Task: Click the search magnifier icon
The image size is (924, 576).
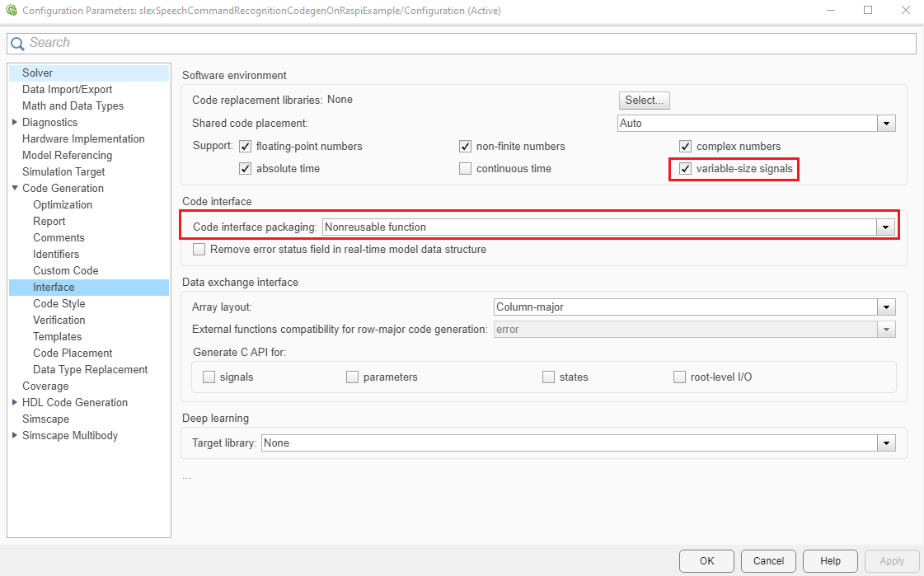Action: (17, 43)
